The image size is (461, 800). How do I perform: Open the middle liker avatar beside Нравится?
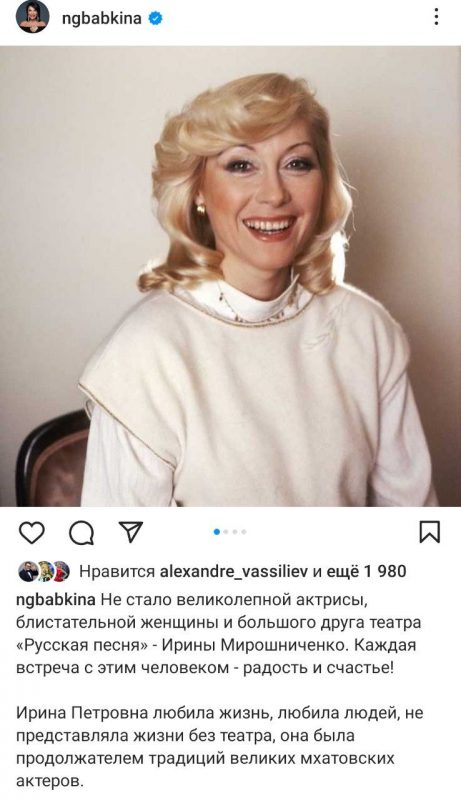click(45, 571)
